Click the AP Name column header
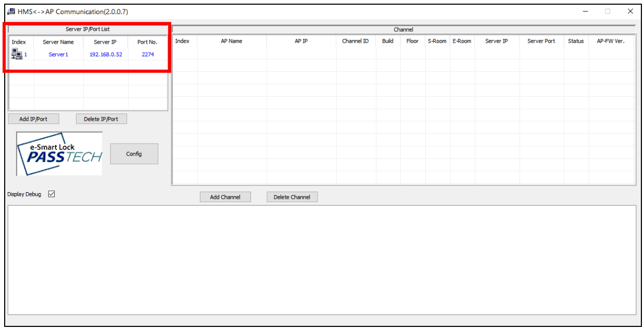The image size is (644, 329). [232, 41]
